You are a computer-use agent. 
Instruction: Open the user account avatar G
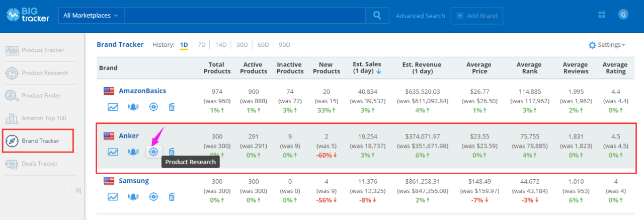pos(623,15)
